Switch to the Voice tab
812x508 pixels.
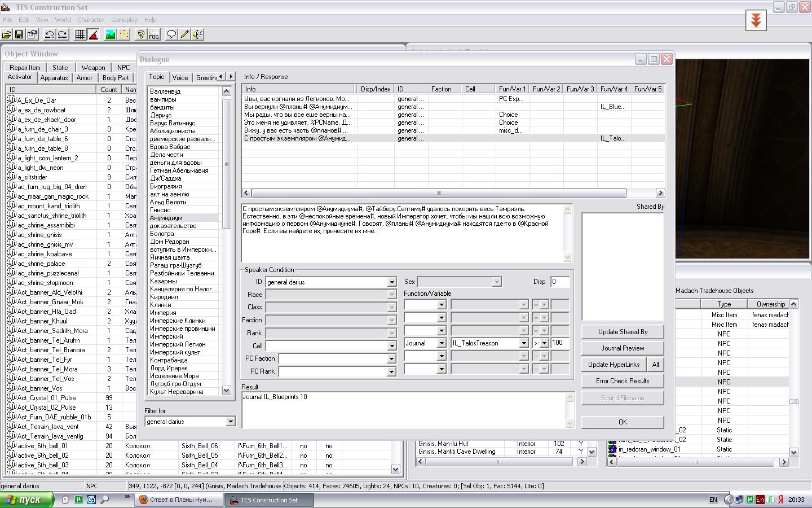[180, 78]
